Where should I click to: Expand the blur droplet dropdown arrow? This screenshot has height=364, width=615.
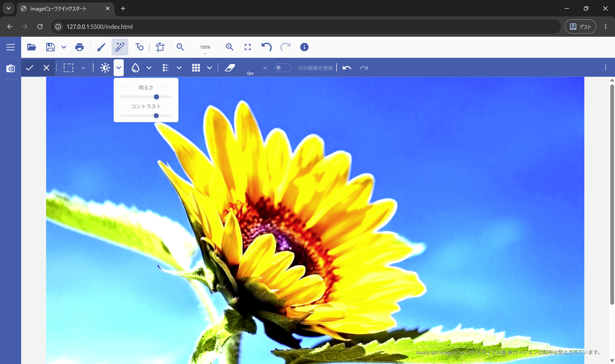(x=149, y=68)
